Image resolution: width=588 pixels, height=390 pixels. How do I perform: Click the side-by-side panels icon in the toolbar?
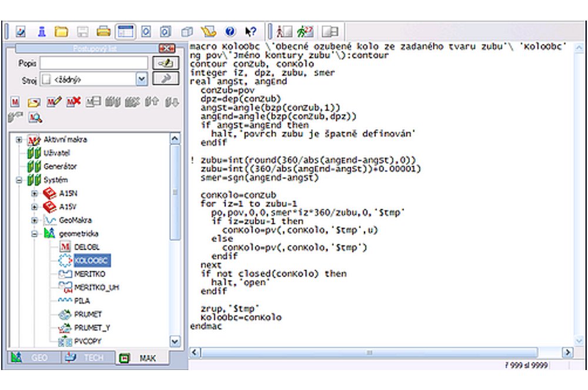click(330, 32)
